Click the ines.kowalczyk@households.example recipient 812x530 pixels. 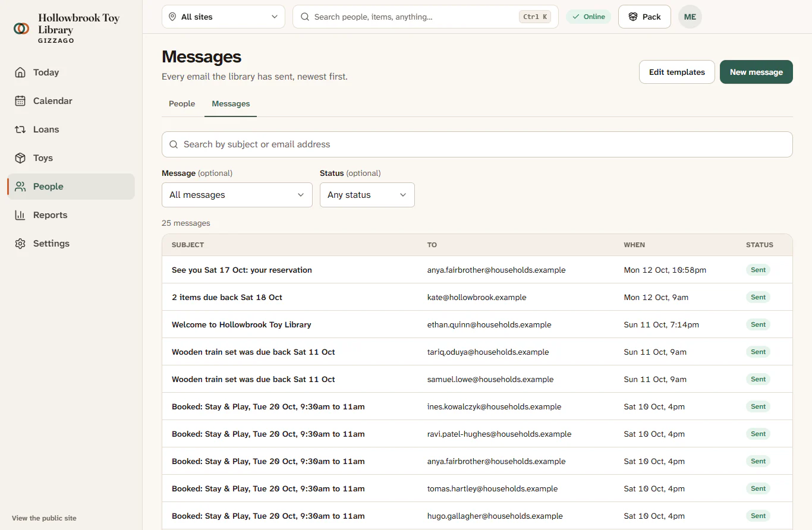[494, 406]
